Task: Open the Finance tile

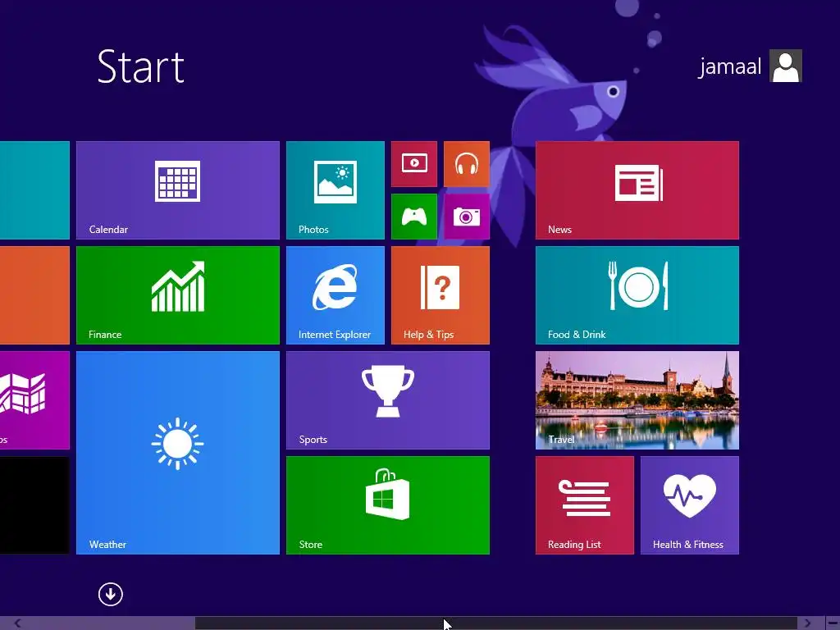Action: (x=178, y=295)
